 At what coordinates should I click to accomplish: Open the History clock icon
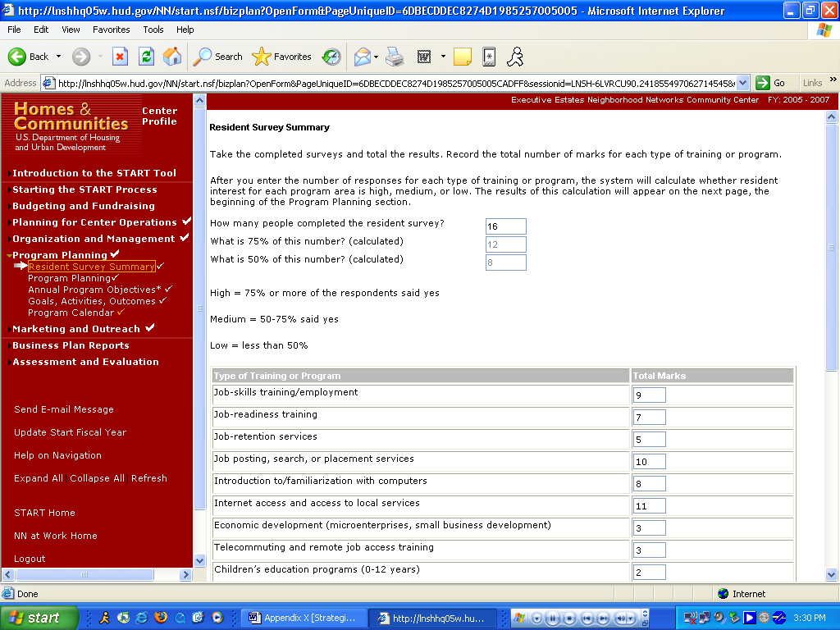tap(331, 57)
